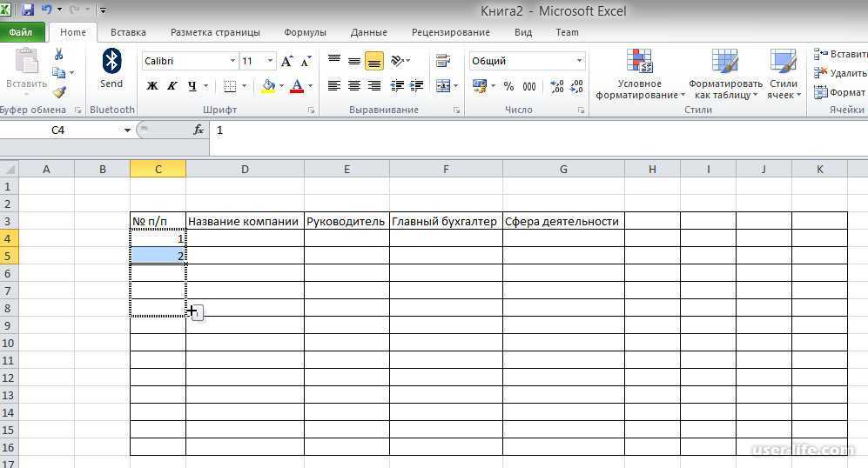Toggle middle vertical alignment
The image size is (868, 468).
[353, 60]
